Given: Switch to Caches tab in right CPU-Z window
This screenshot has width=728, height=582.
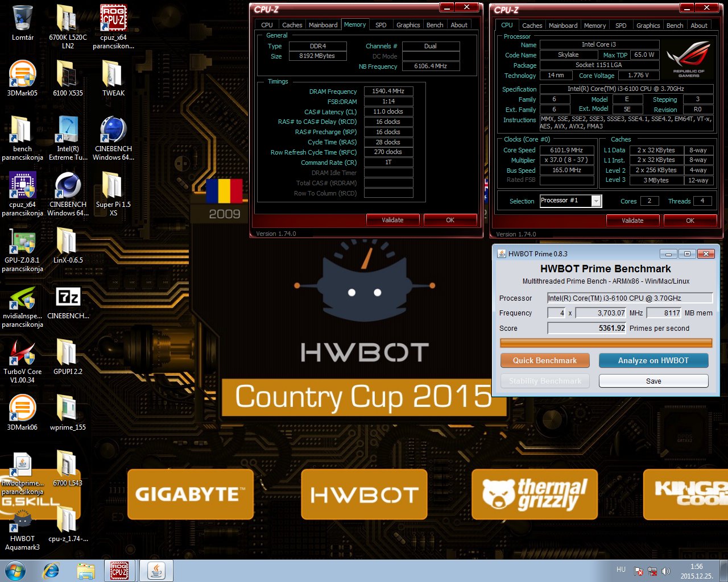Looking at the screenshot, I should tap(532, 26).
